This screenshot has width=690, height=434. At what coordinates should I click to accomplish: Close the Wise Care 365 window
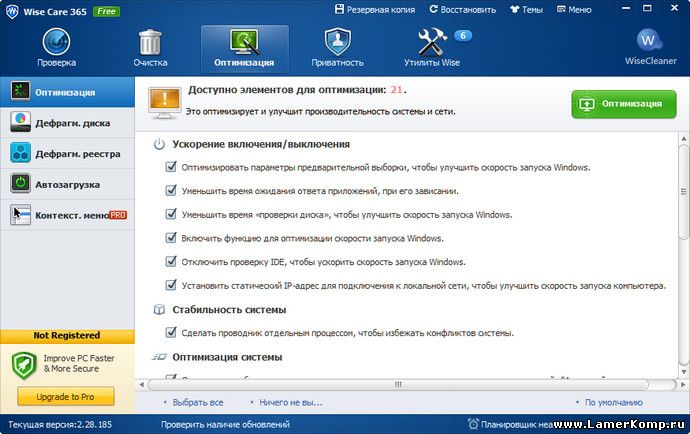(674, 8)
